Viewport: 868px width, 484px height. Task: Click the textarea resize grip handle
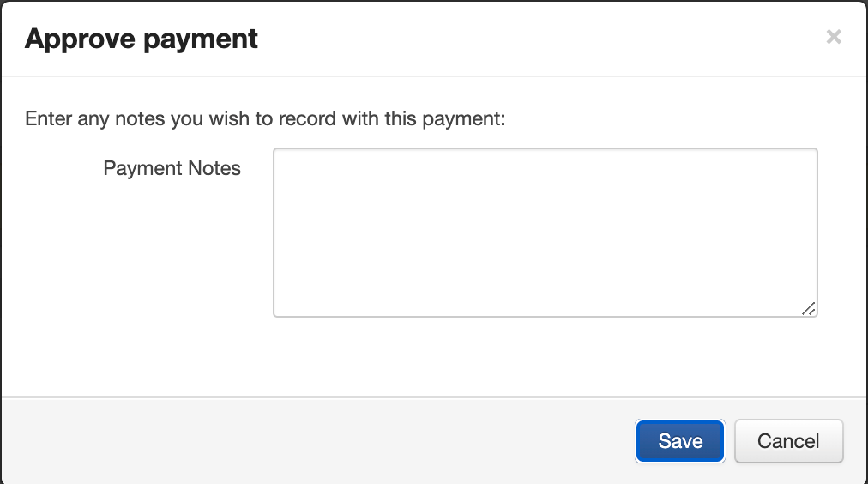808,309
